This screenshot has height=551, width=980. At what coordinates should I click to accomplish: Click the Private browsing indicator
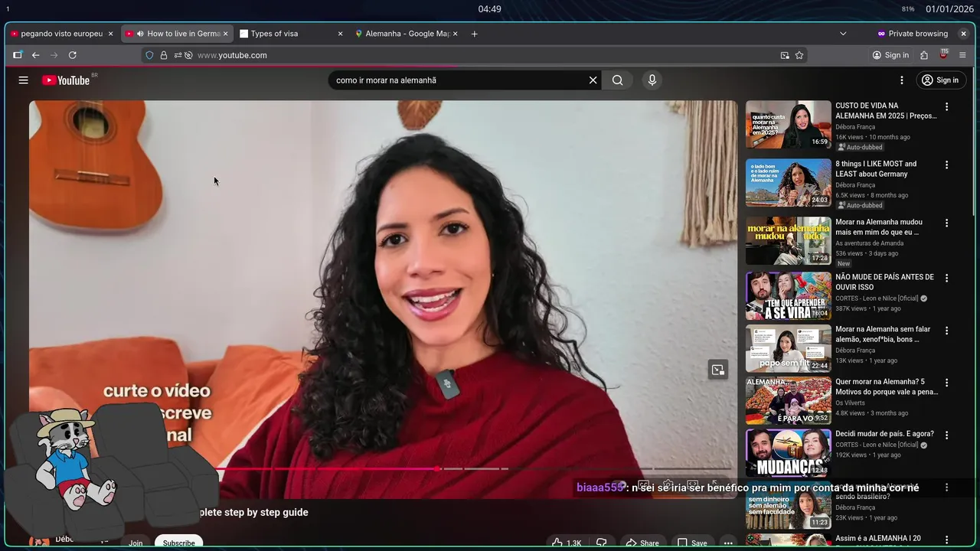[913, 34]
